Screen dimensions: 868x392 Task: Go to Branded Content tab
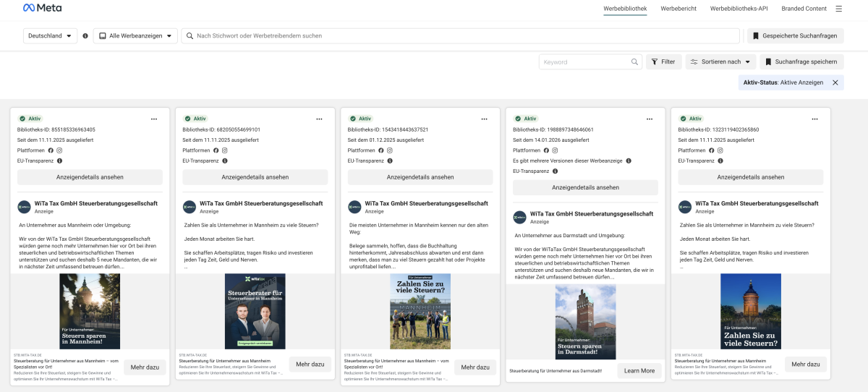pos(804,9)
